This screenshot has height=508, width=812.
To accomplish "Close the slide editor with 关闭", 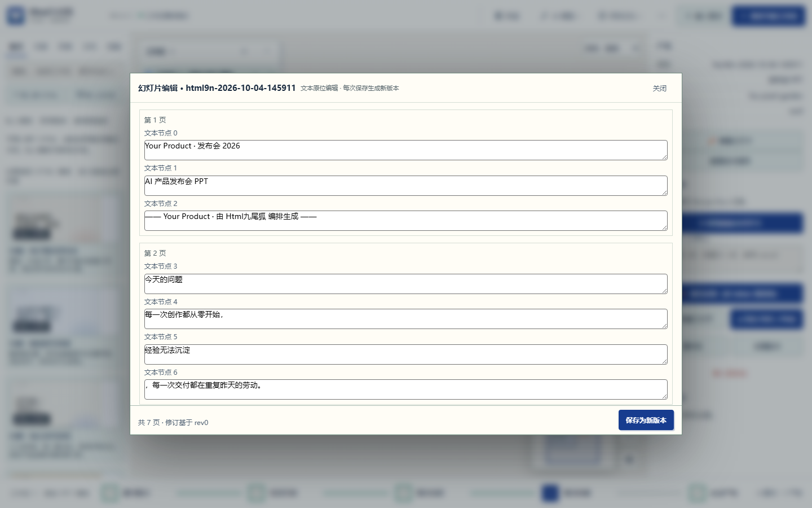I will pos(659,88).
